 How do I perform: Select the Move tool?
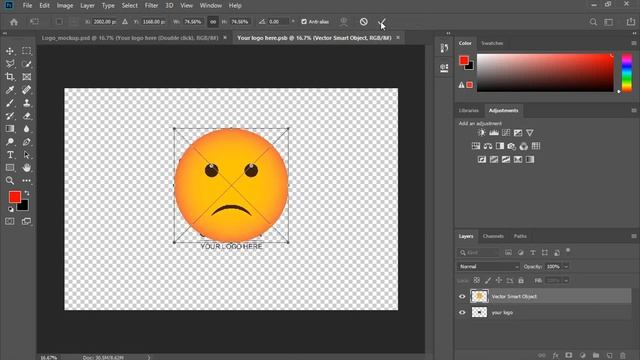coord(10,51)
